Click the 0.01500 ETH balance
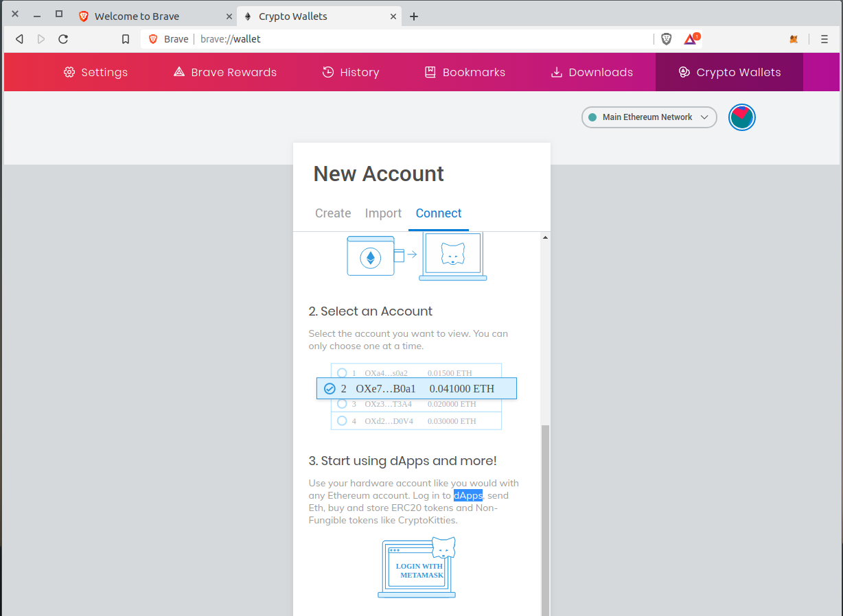Viewport: 843px width, 616px height. pyautogui.click(x=450, y=373)
